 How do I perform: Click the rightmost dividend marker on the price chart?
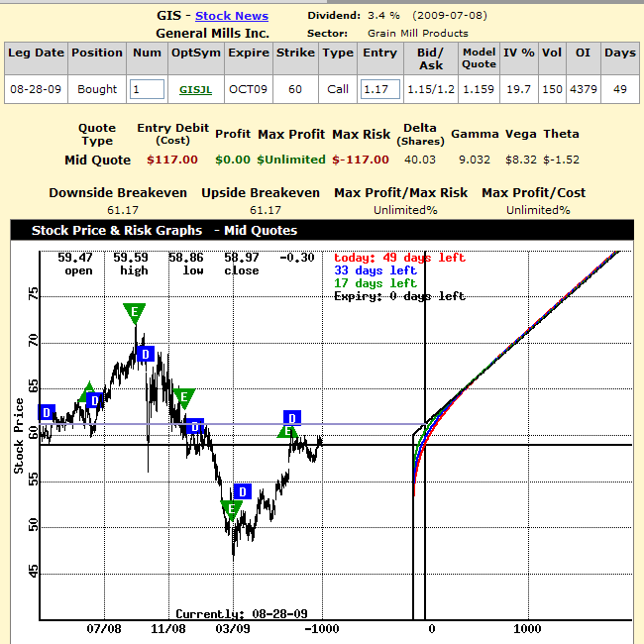click(292, 418)
